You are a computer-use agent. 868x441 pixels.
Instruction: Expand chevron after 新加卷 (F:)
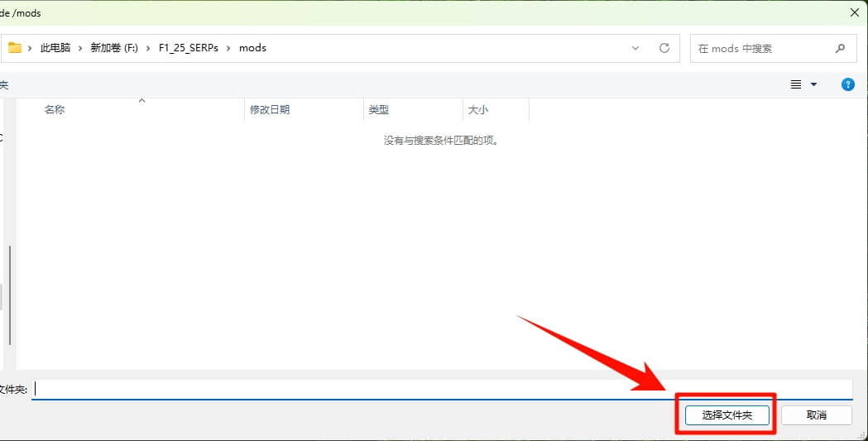coord(148,48)
